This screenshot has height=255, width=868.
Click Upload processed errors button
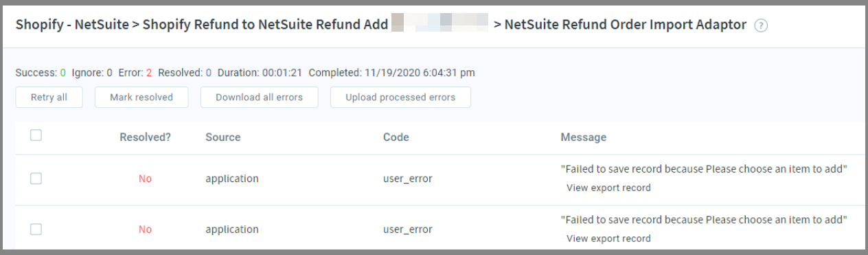click(x=400, y=98)
